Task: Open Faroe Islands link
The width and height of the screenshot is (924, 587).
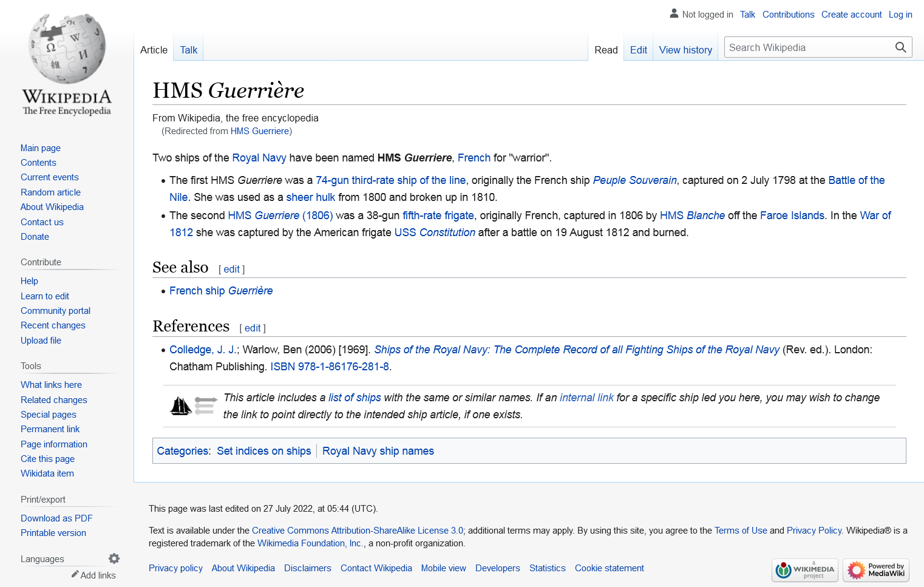Action: (x=792, y=215)
